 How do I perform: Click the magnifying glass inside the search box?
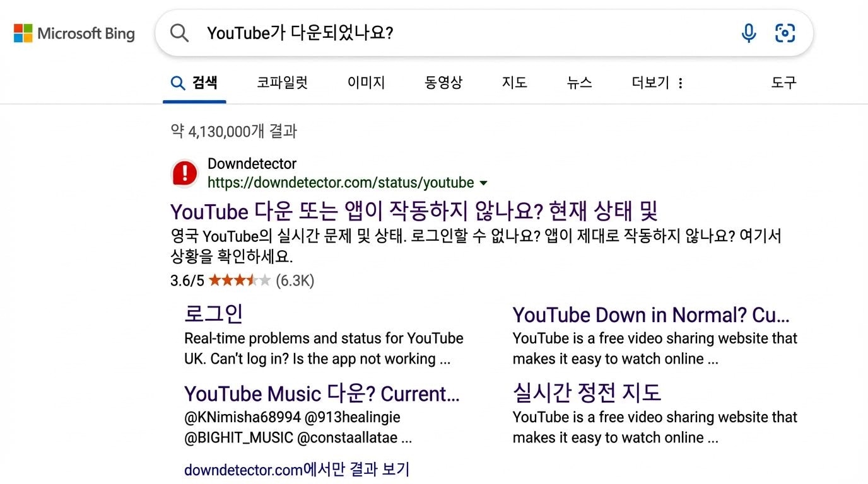pyautogui.click(x=179, y=33)
